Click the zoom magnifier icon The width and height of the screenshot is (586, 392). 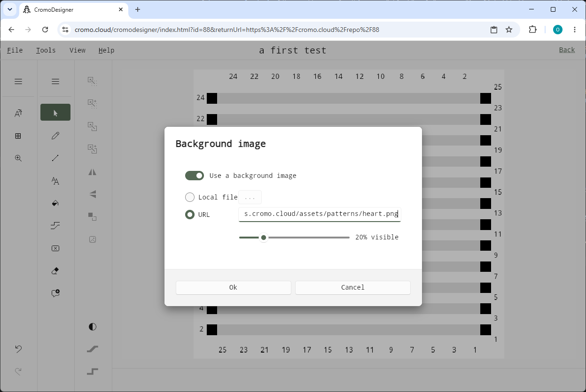pos(18,158)
